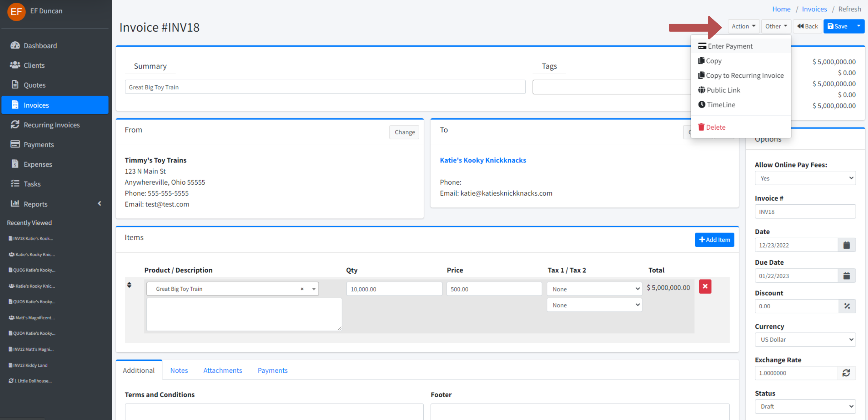
Task: Open the Status dropdown set to Draft
Action: (x=805, y=406)
